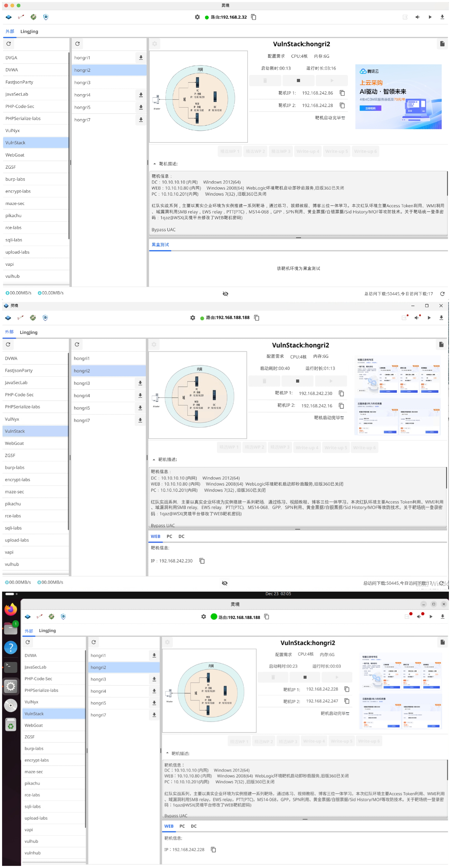Screen dimensions: 451x868
Task: Stop the target with runtime 03:16
Action: [298, 81]
